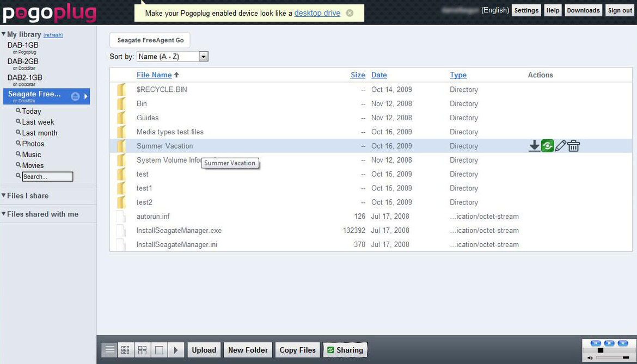This screenshot has height=364, width=637.
Task: Open the Summer Vacation folder
Action: coord(164,146)
